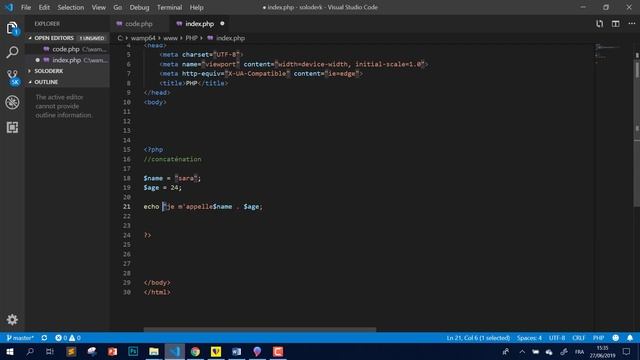Open errors and warnings count in status bar
Screen dimensions: 640x360
tap(68, 338)
